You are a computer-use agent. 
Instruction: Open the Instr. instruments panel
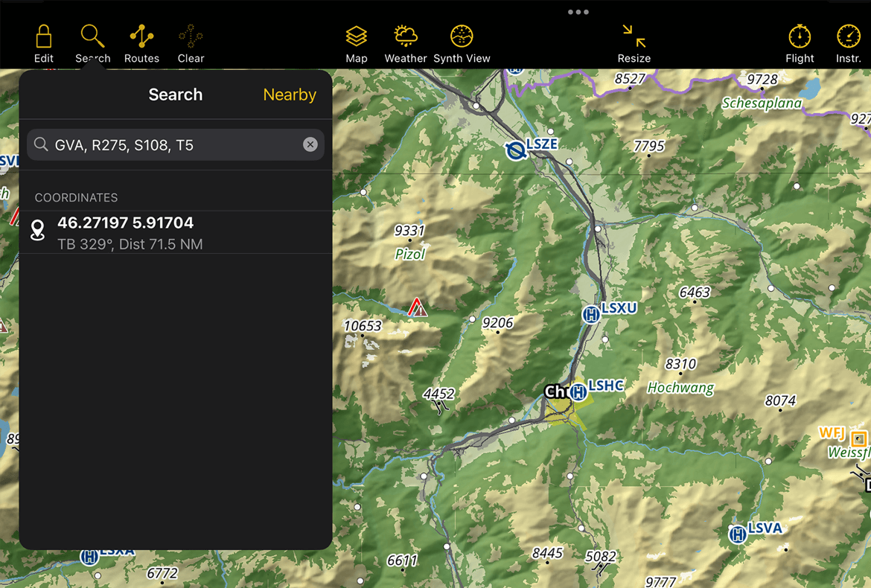(x=849, y=43)
